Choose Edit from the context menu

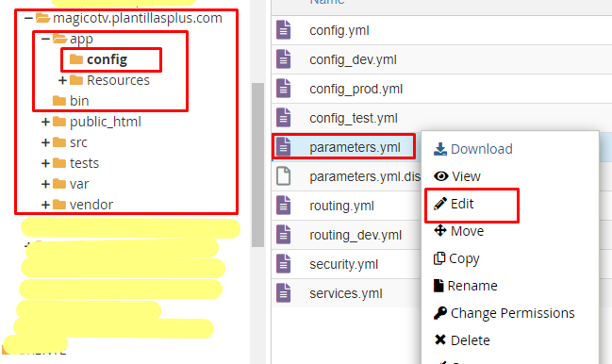tap(454, 204)
